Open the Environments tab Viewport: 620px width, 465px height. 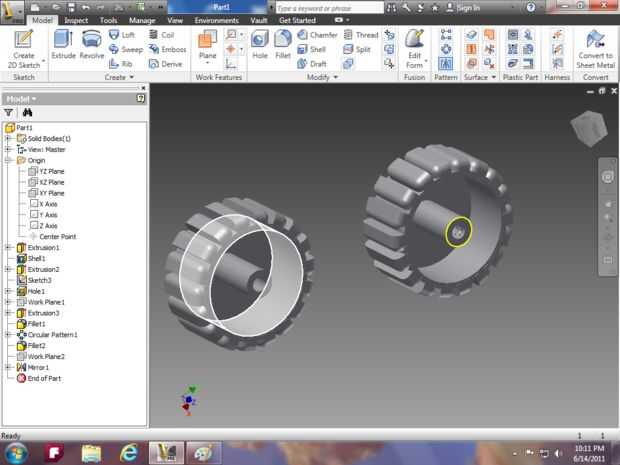(216, 20)
